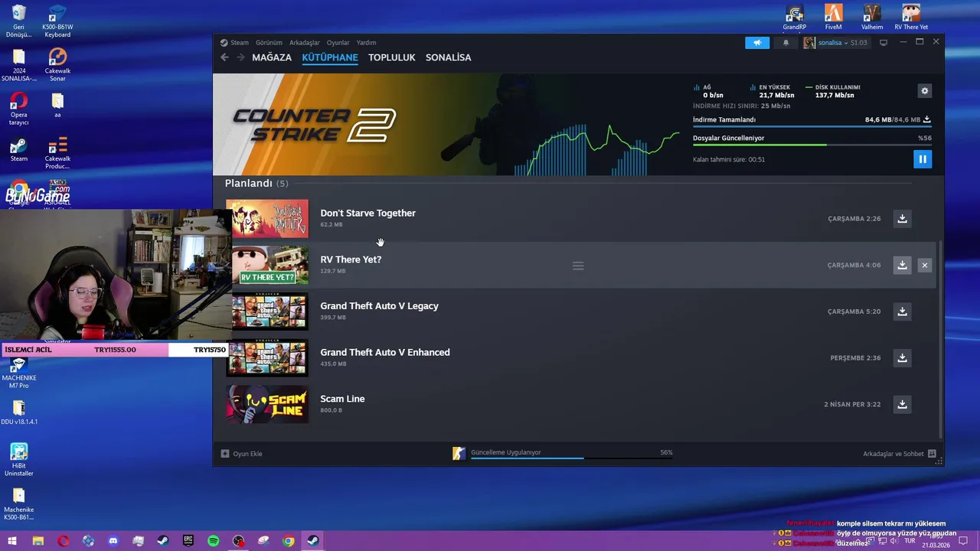Open Valheim desktop shortcut
The height and width of the screenshot is (551, 980).
[x=872, y=17]
